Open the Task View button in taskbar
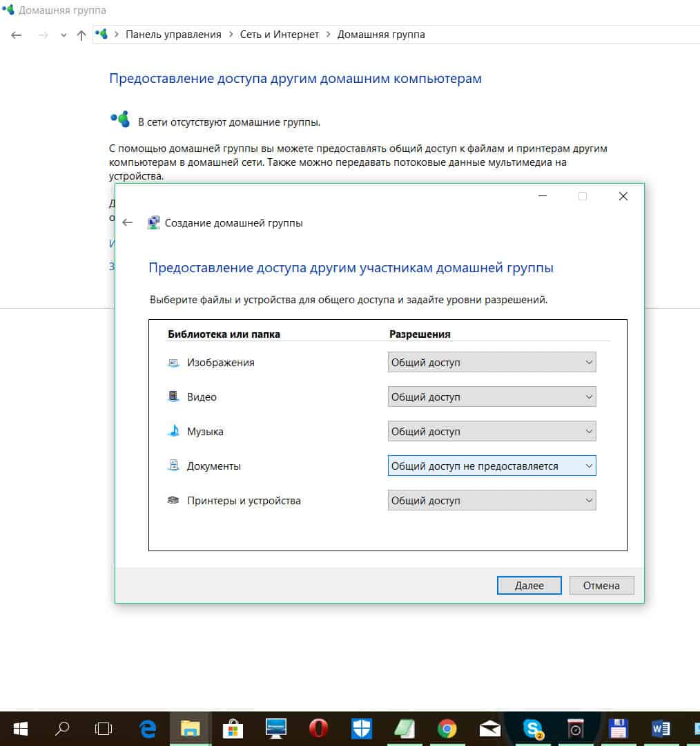Image resolution: width=700 pixels, height=746 pixels. (104, 728)
